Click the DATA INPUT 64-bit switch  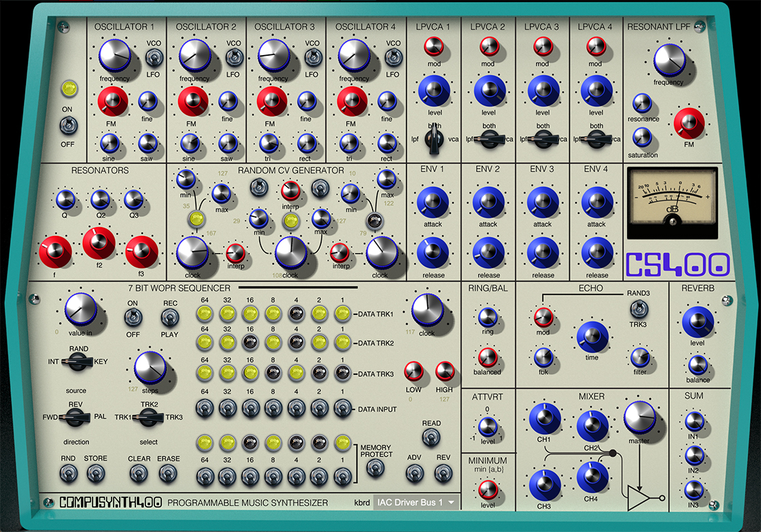point(205,408)
